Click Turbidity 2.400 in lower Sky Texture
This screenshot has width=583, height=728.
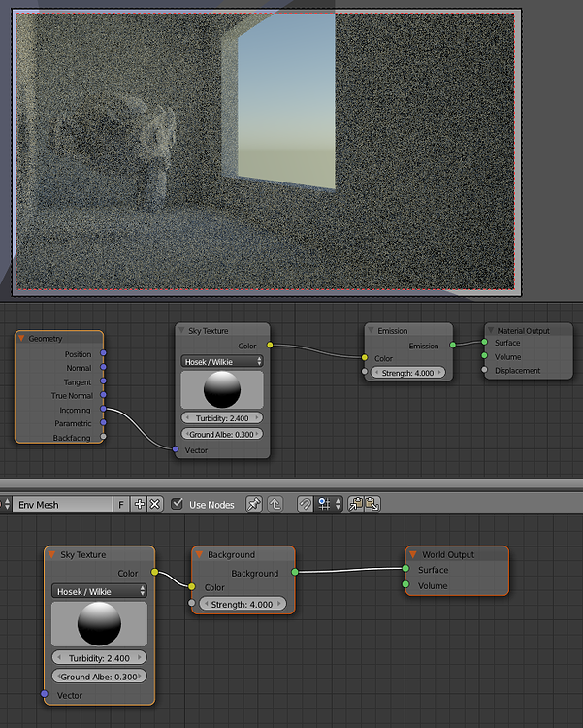coord(99,658)
